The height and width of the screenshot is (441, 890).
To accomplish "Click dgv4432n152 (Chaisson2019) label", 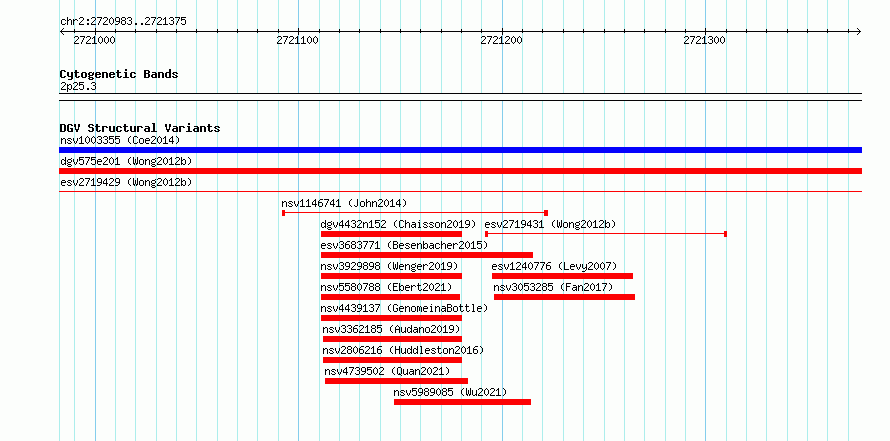I will point(398,224).
